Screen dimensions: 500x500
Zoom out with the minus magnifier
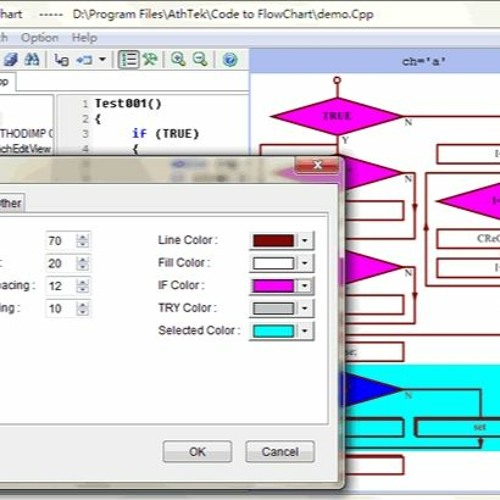tap(200, 60)
